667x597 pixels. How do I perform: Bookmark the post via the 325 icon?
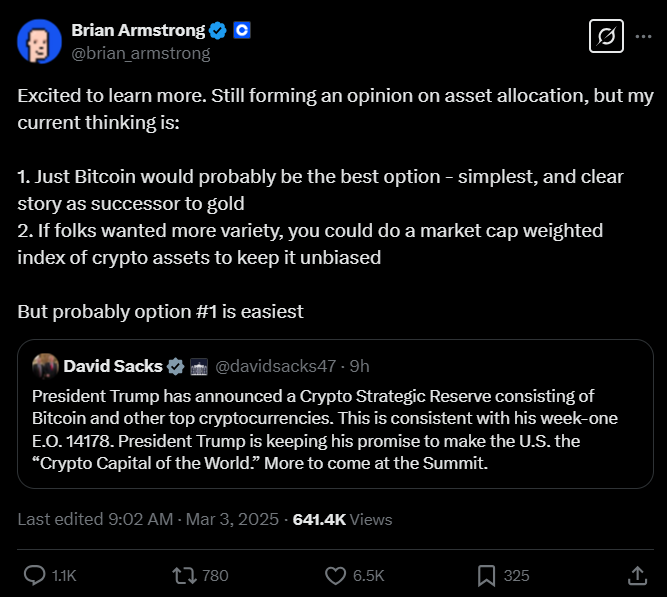tap(487, 575)
